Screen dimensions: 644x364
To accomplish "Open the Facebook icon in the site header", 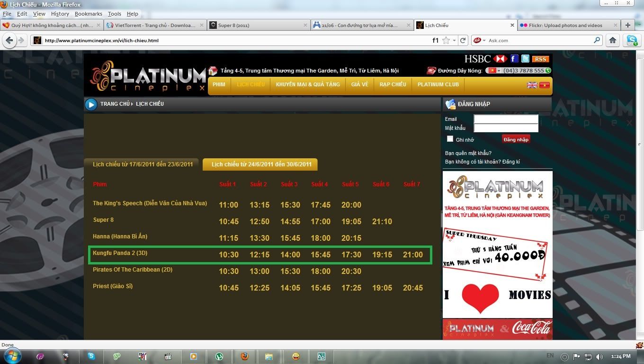I will 514,59.
